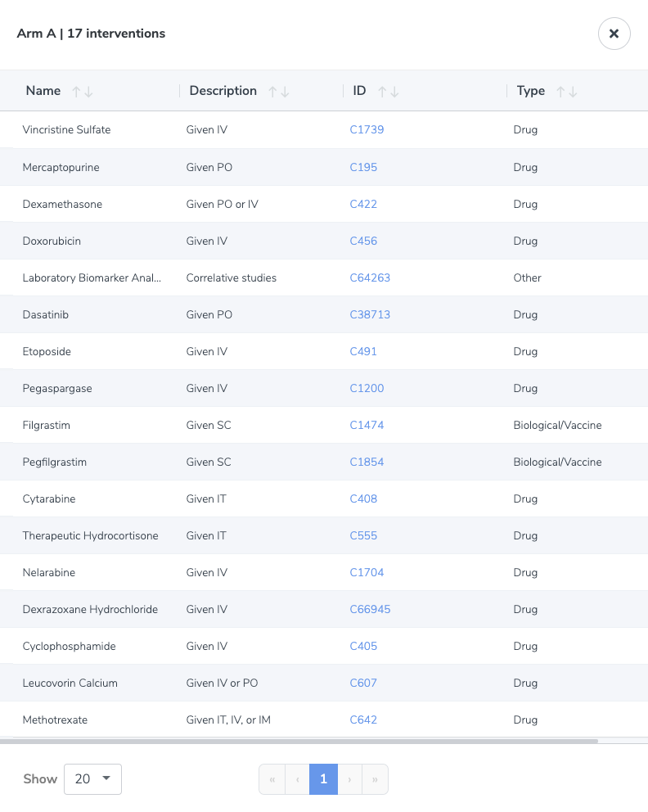Open the C66945 Dexrazoxane Hydrochloride link
Viewport: 648px width, 812px height.
[370, 609]
